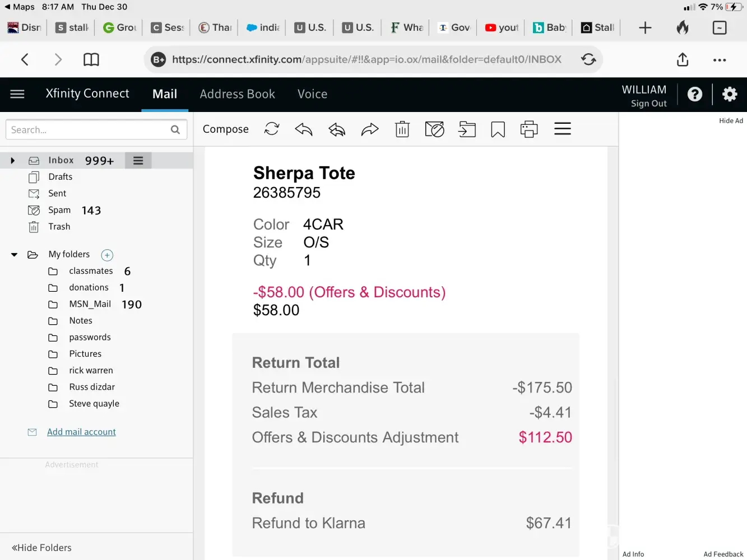Move email to folder icon

point(467,129)
